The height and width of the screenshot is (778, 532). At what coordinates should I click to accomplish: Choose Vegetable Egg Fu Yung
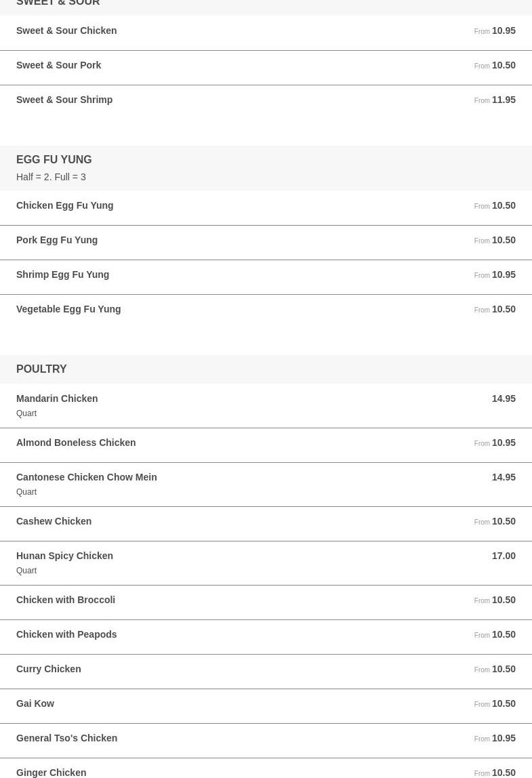pos(266,312)
